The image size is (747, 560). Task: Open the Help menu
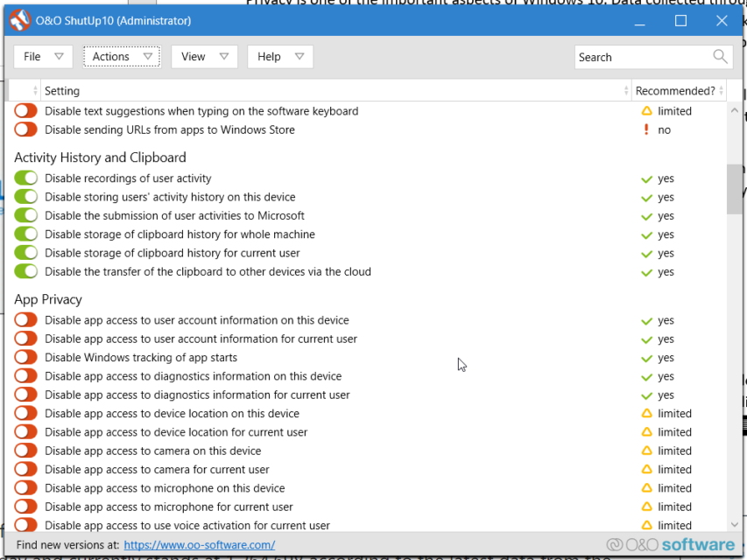tap(278, 56)
